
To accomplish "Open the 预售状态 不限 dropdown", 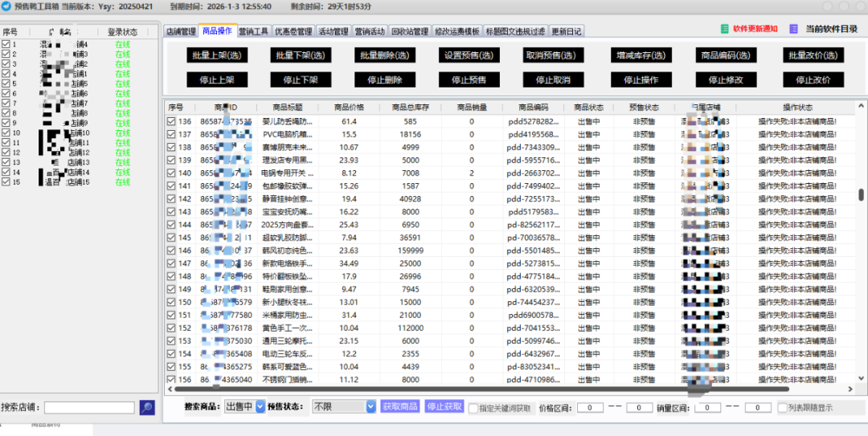I will point(344,406).
